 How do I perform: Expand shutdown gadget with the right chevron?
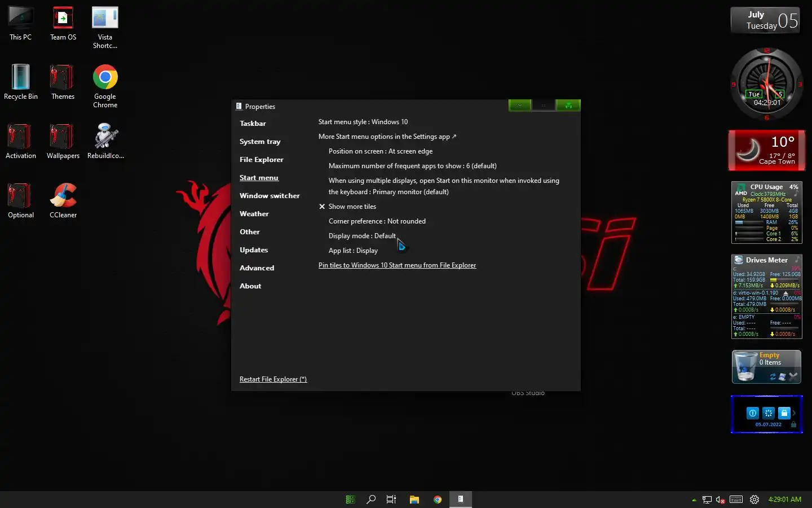pos(794,413)
